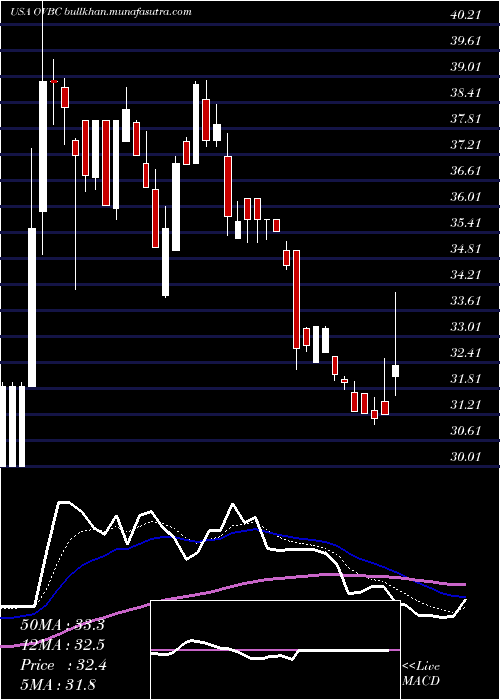This screenshot has height=700, width=500.
Task: Click the 38.41 price axis label
Action: pos(467,93)
